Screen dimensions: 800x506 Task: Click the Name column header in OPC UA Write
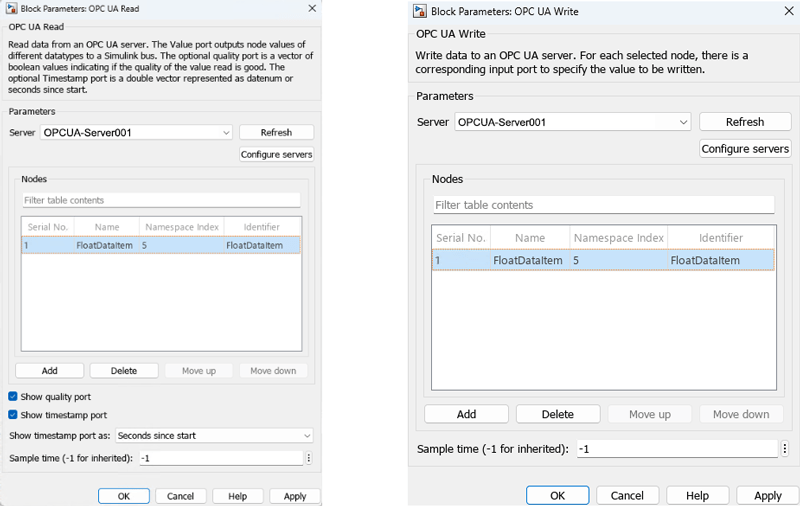tap(530, 238)
